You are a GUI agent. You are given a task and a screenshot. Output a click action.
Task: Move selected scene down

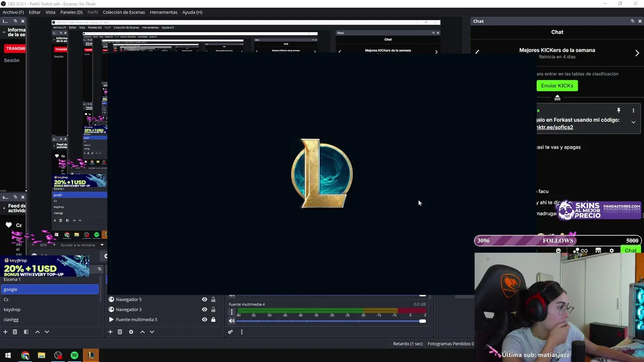pos(47,332)
